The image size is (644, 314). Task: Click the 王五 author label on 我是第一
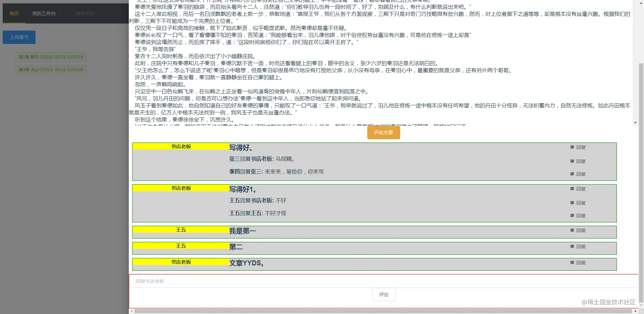click(181, 230)
